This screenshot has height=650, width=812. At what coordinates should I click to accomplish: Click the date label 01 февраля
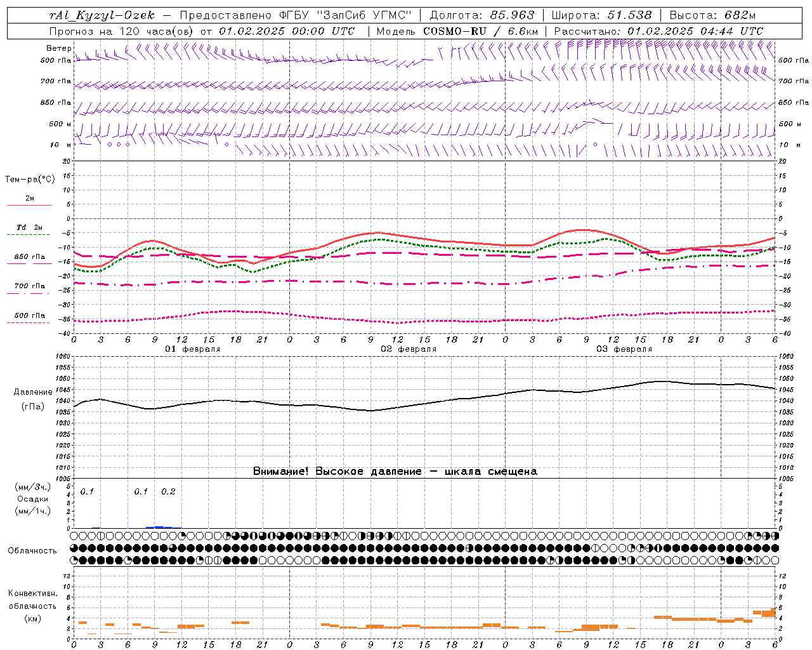pos(193,349)
